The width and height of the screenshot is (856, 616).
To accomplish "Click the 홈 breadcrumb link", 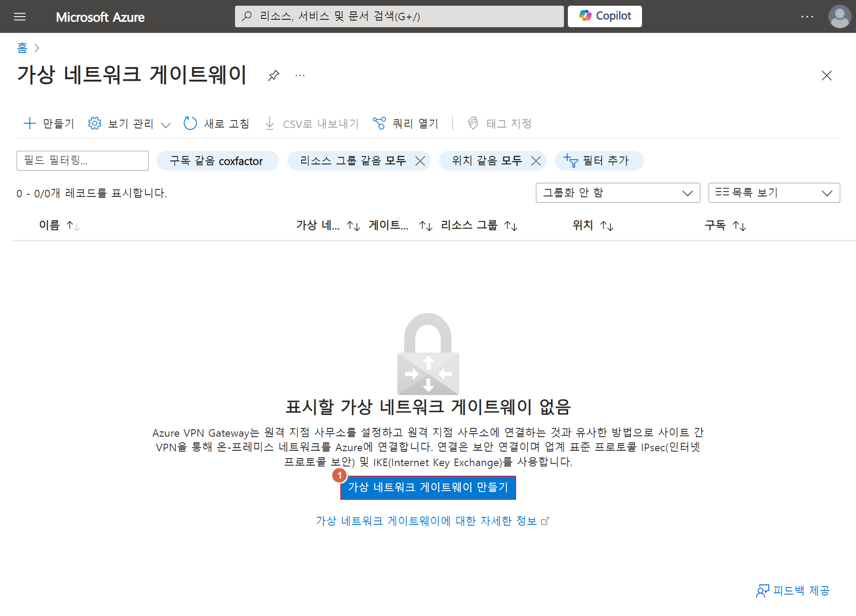I will click(22, 47).
